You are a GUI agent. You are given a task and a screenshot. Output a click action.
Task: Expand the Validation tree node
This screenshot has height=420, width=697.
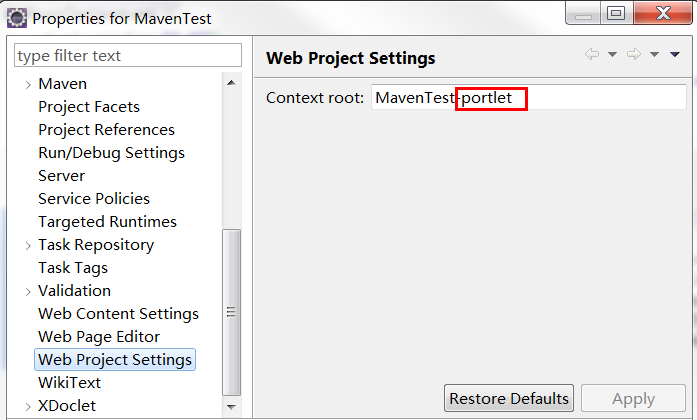pos(28,291)
